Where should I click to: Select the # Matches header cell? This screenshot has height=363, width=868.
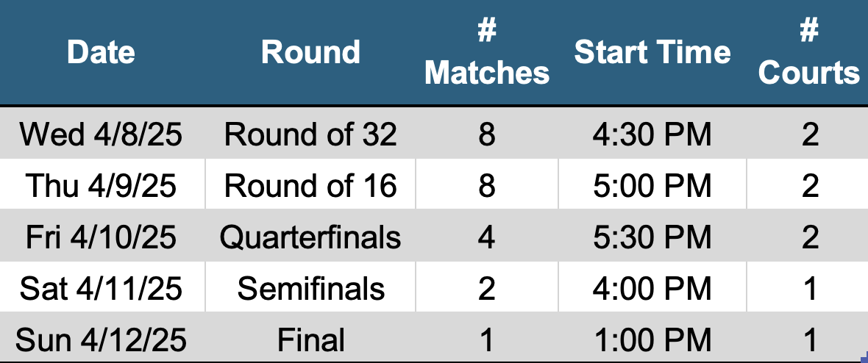(487, 52)
